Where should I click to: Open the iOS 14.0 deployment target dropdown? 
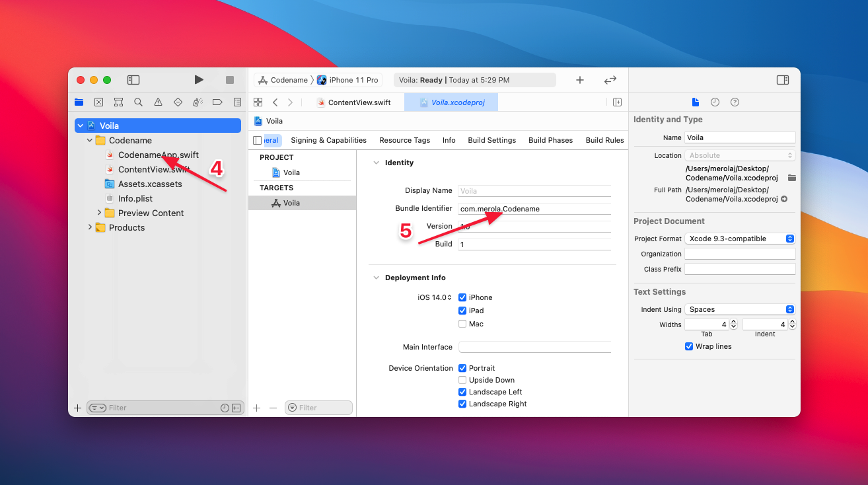(435, 297)
